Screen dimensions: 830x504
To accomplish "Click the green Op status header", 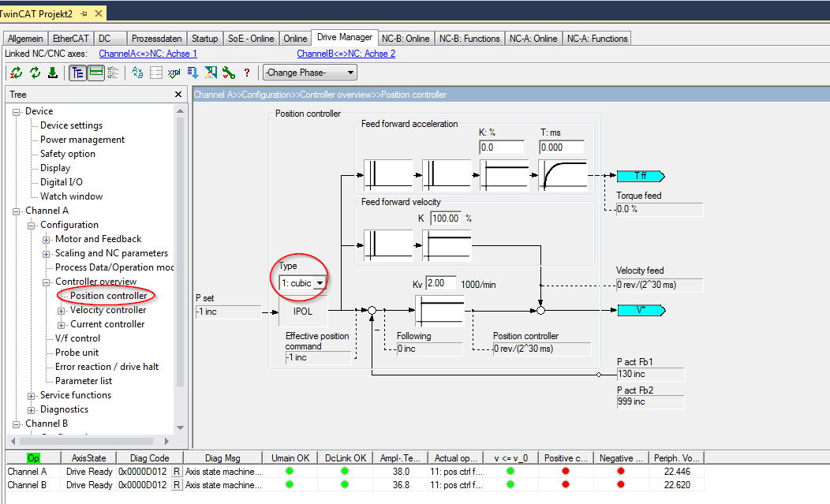I will (x=33, y=458).
